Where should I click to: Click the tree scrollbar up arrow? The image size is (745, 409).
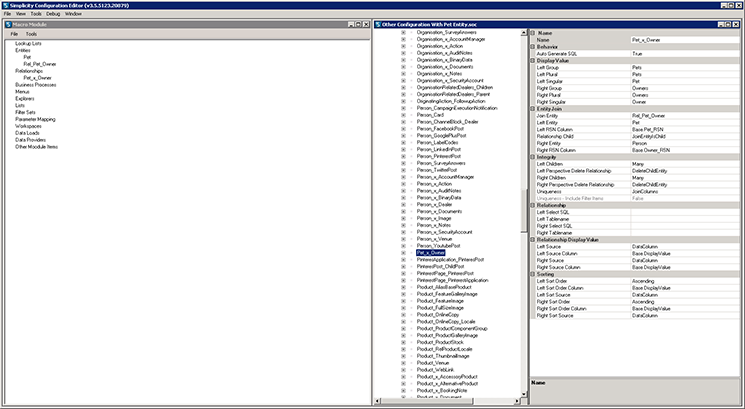524,33
